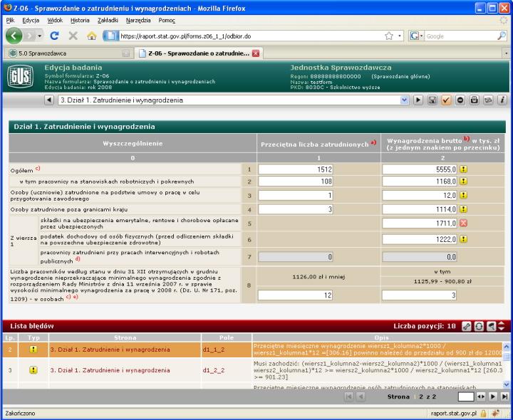This screenshot has height=420, width=513.
Task: Open the section dropdown 'Dział 1. Zatrudnienie'
Action: (405, 101)
